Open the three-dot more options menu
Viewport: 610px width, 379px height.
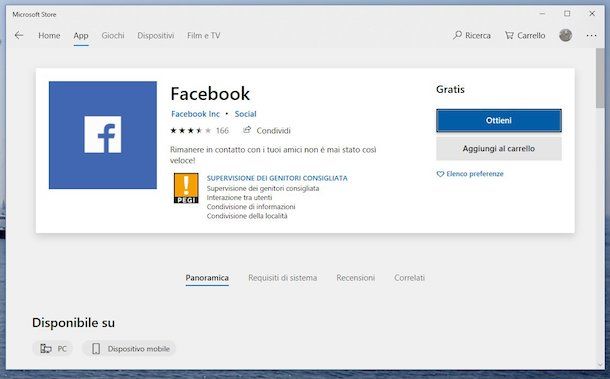pyautogui.click(x=591, y=35)
